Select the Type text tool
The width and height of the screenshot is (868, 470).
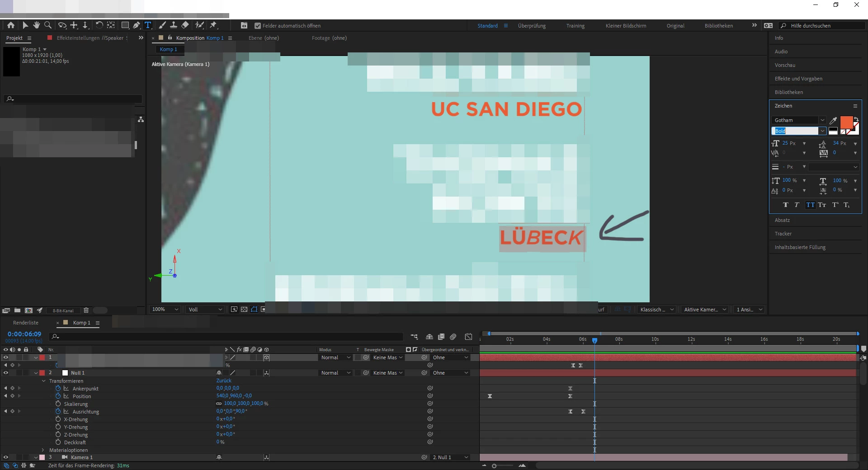coord(148,25)
